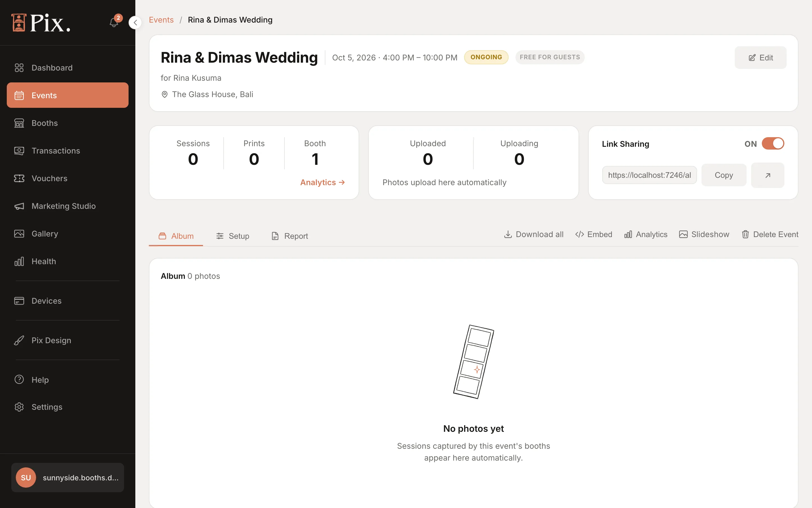Copy the sharing link
The image size is (812, 508).
pos(724,175)
